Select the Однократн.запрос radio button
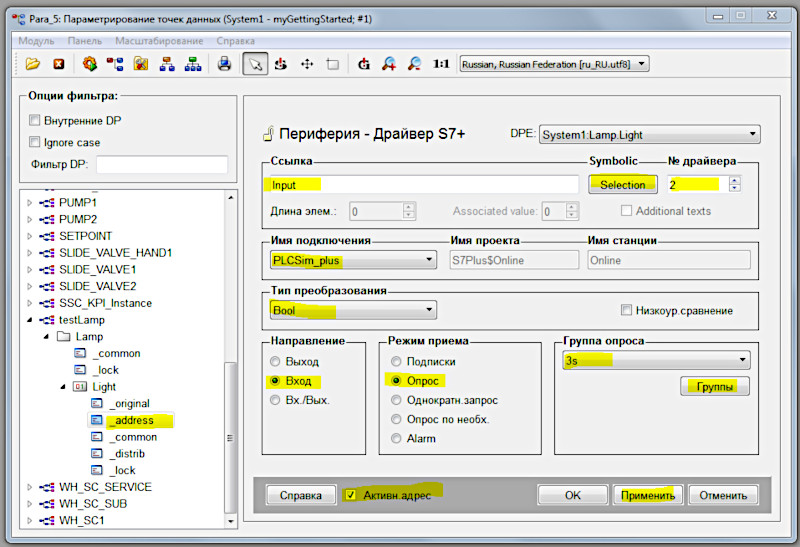800x547 pixels. (396, 400)
